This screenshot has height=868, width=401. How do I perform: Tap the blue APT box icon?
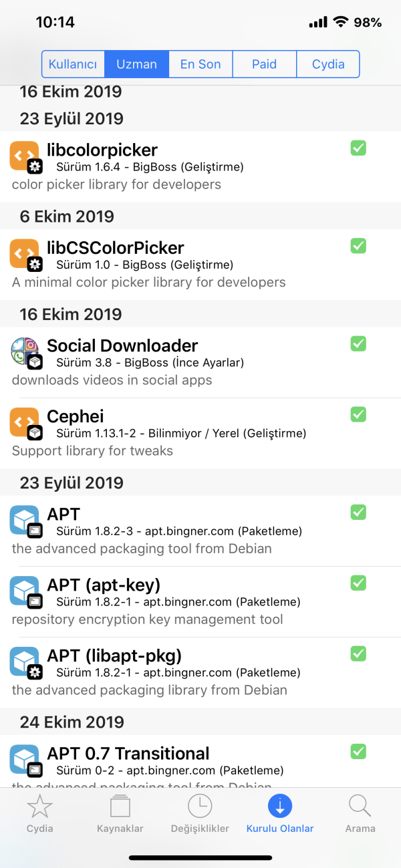pyautogui.click(x=24, y=520)
